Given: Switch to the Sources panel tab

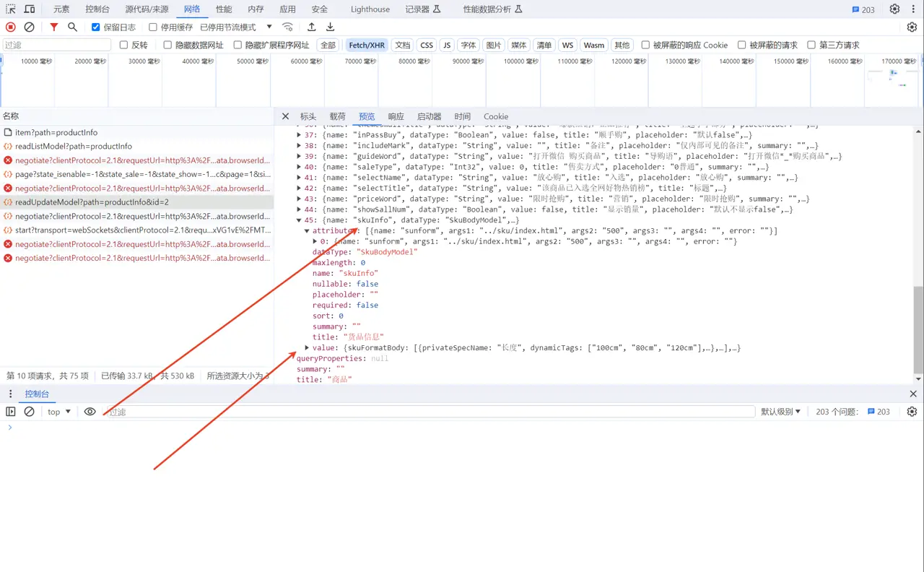Looking at the screenshot, I should 147,9.
